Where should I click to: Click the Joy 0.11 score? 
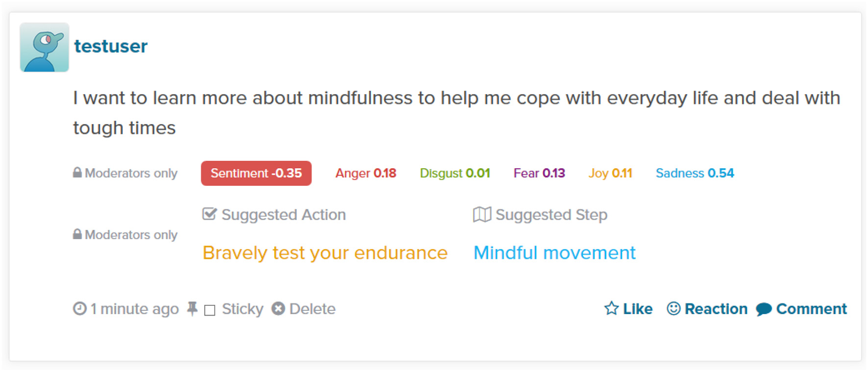(x=610, y=174)
